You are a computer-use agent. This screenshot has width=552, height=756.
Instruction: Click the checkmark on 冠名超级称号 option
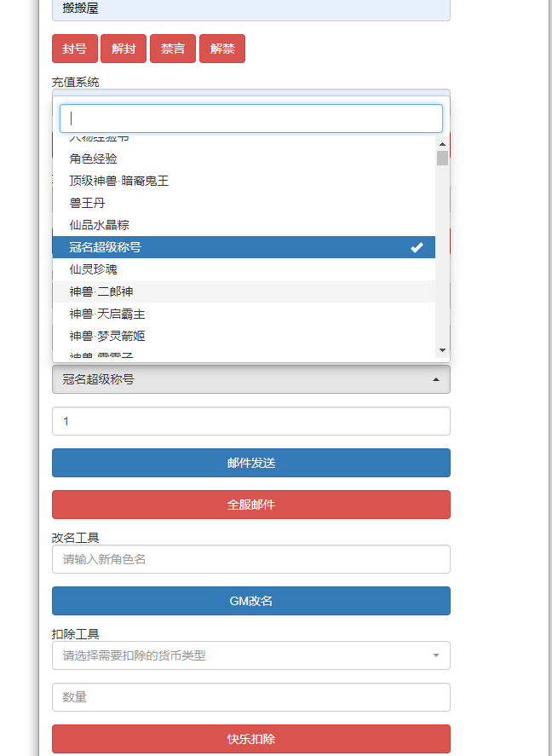pyautogui.click(x=417, y=247)
